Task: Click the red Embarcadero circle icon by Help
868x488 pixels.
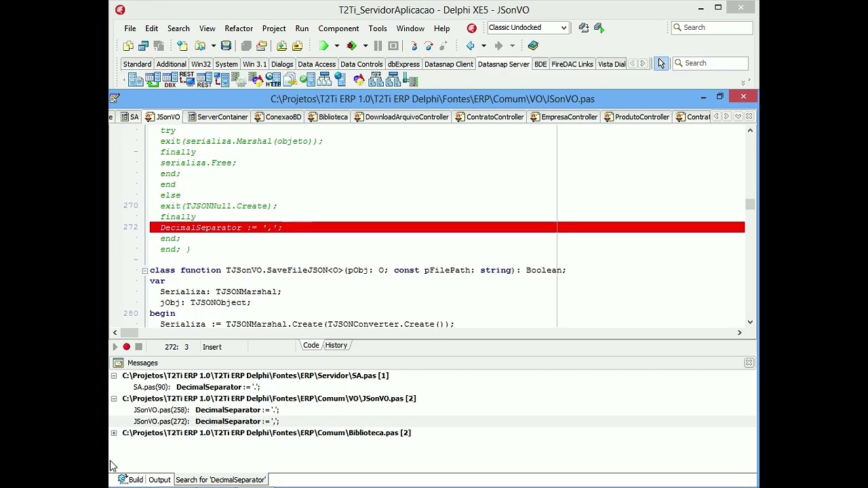Action: pyautogui.click(x=471, y=28)
